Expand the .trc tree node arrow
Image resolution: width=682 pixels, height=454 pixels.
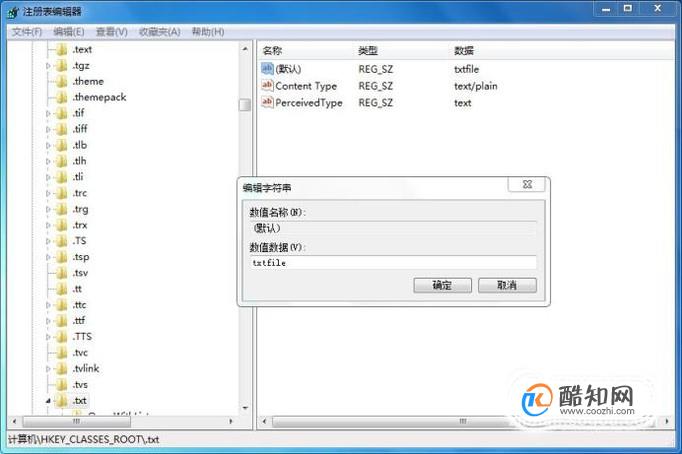pyautogui.click(x=48, y=194)
